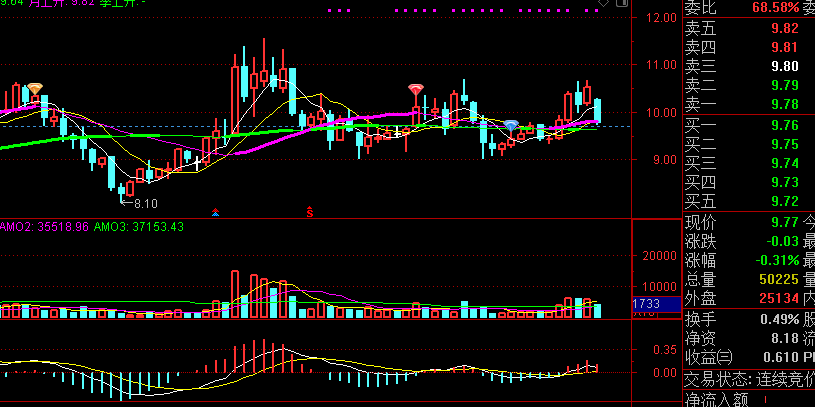Click the AMO3: 37153.43 indicator label
Screen dimensions: 815x407
(x=137, y=227)
